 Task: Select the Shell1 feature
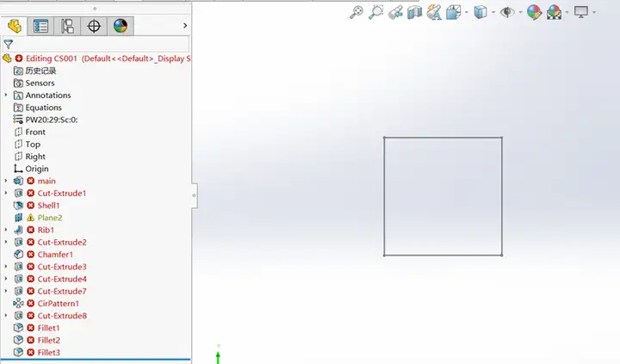coord(48,206)
